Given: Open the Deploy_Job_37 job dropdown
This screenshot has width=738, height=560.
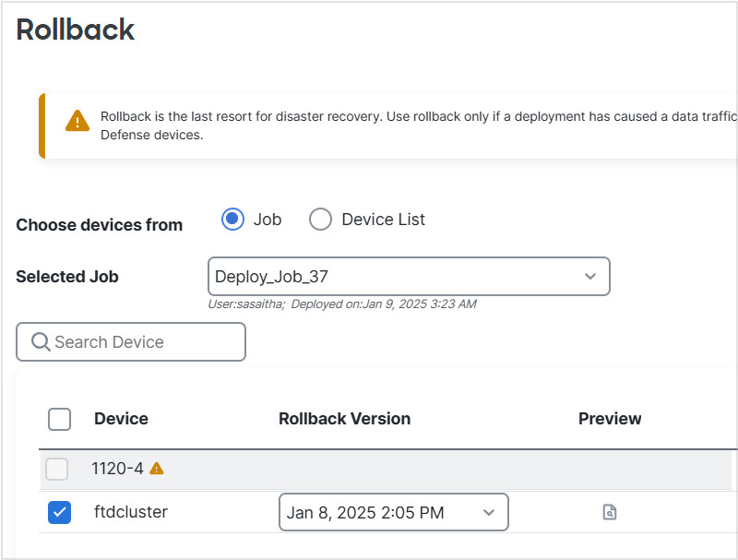Looking at the screenshot, I should (x=408, y=277).
